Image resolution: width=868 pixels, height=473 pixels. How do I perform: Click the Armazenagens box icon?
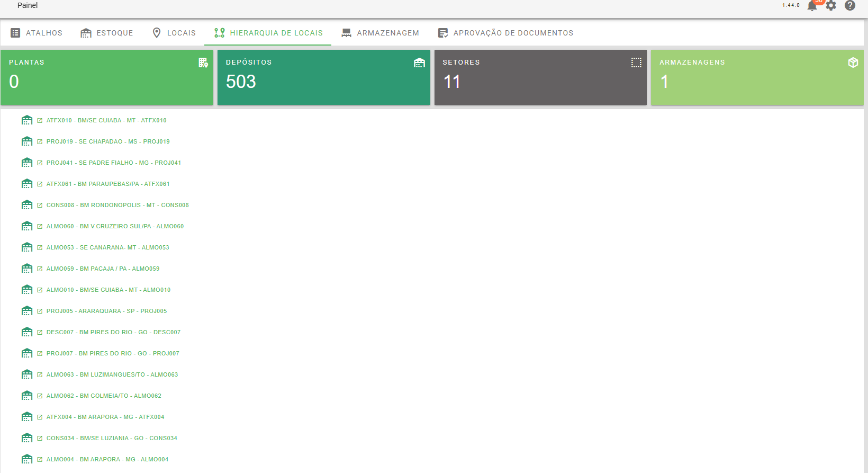(x=853, y=63)
